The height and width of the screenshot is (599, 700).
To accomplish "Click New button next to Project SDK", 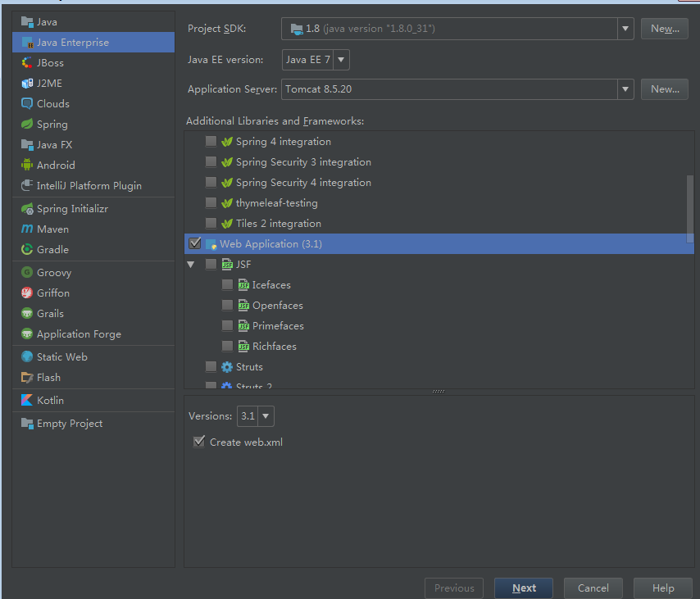I will tap(664, 29).
